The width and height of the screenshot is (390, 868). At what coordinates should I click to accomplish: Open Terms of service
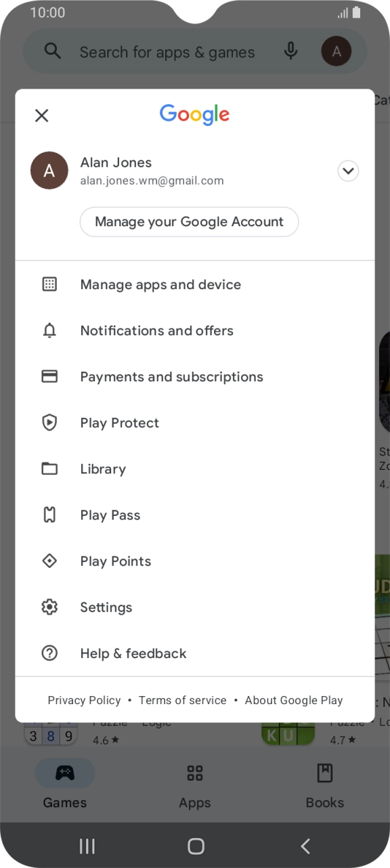click(182, 700)
